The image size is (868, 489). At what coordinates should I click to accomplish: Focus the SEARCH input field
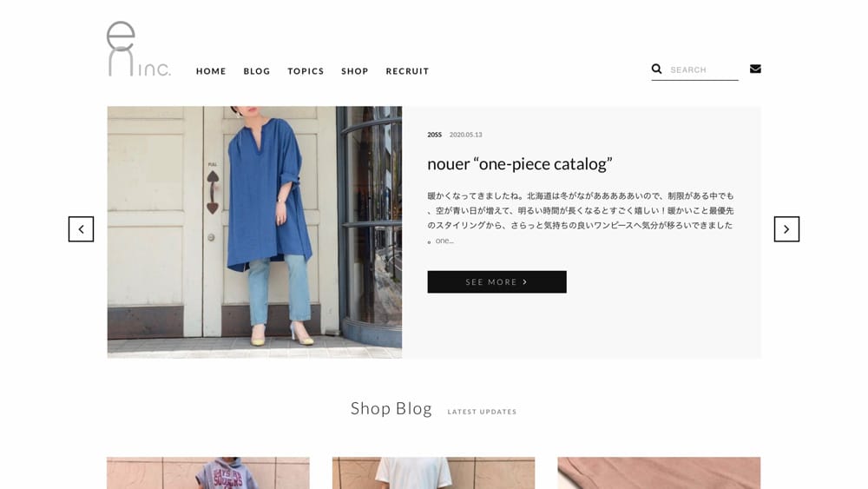(x=704, y=69)
